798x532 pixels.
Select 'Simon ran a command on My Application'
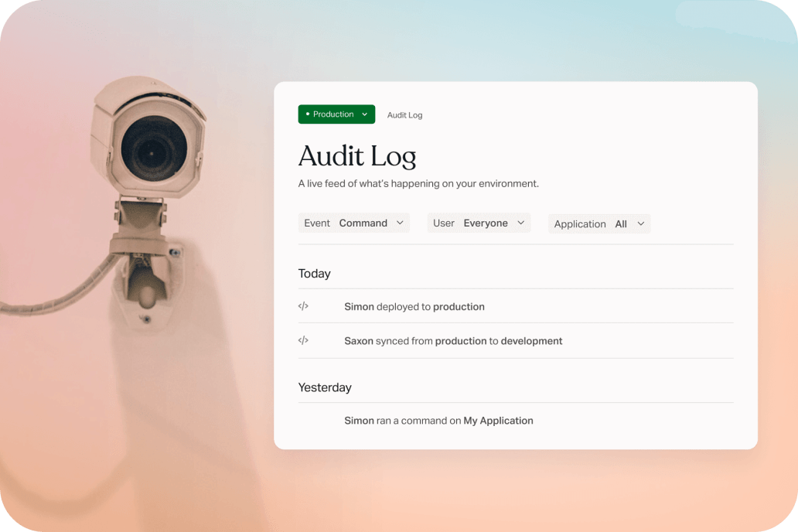438,421
